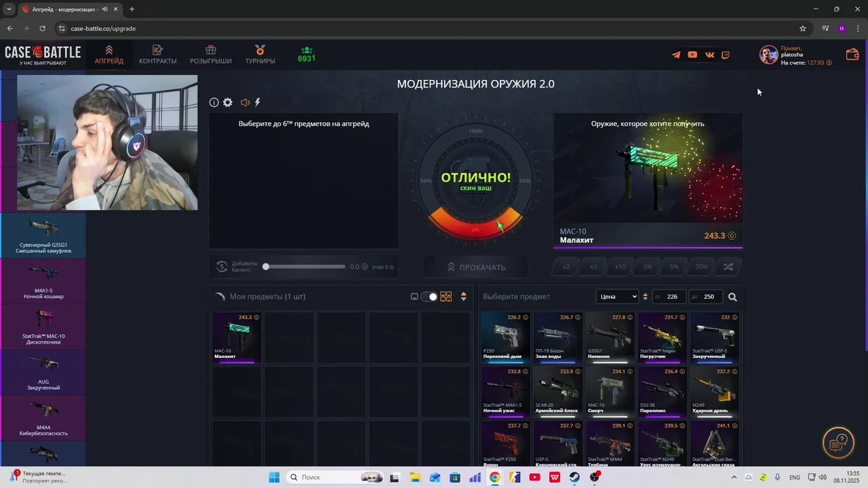
Task: Show hidden tray icons chevron
Action: click(734, 477)
